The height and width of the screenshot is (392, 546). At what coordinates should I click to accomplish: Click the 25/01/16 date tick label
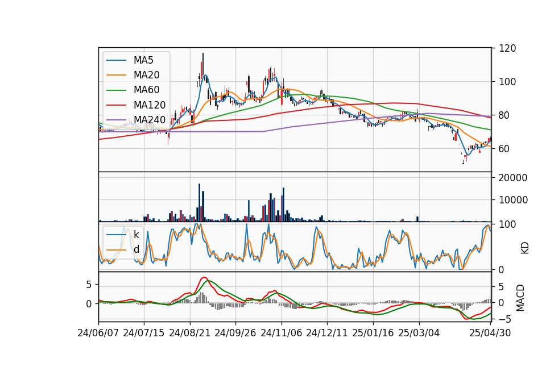coord(373,333)
